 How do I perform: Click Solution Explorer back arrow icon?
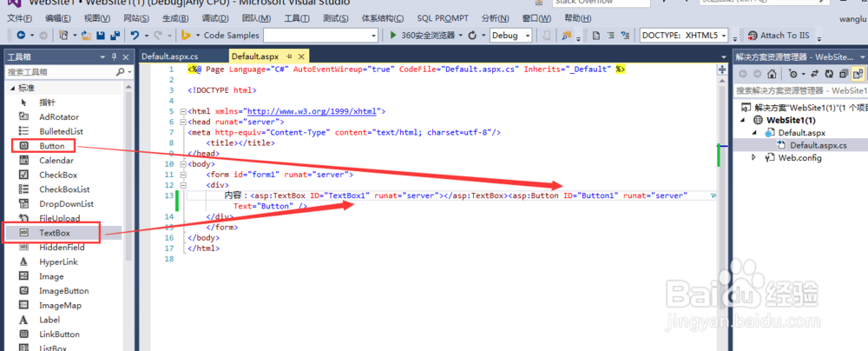click(x=743, y=73)
